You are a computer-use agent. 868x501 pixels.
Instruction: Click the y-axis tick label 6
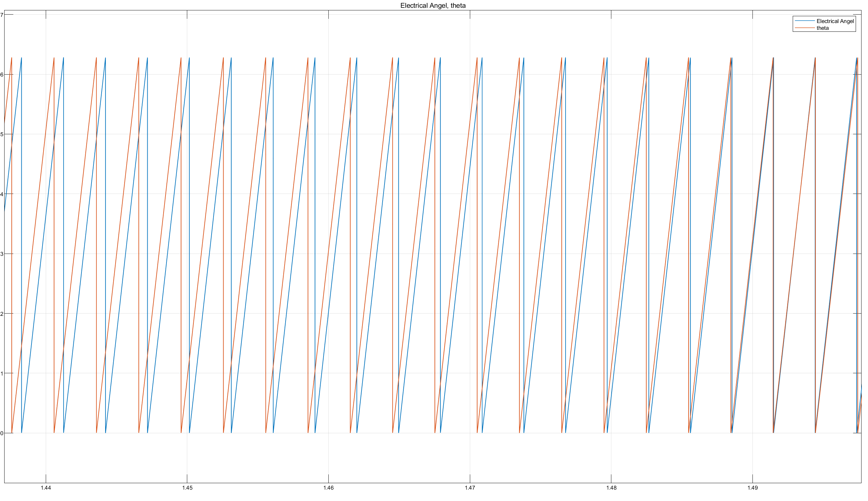tap(2, 75)
